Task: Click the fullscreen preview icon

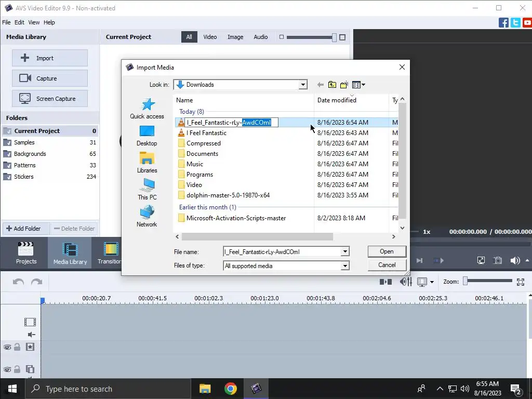Action: tap(481, 261)
